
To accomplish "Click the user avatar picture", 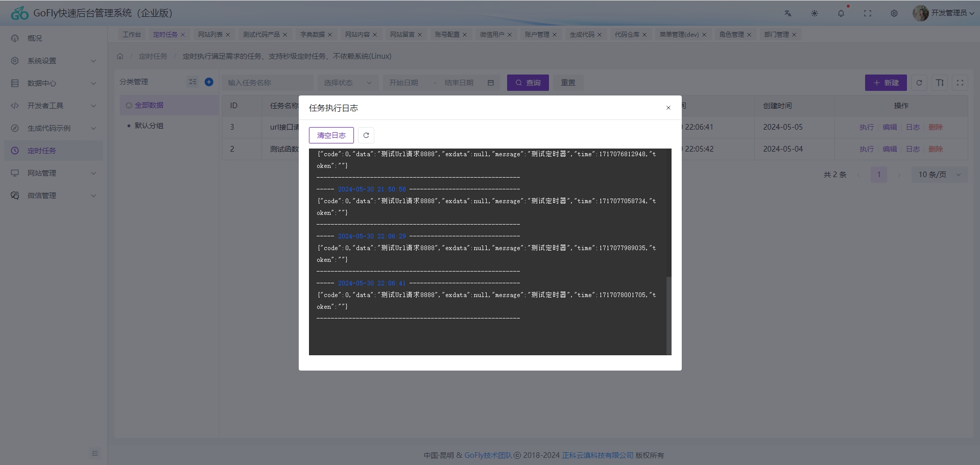I will pyautogui.click(x=920, y=13).
